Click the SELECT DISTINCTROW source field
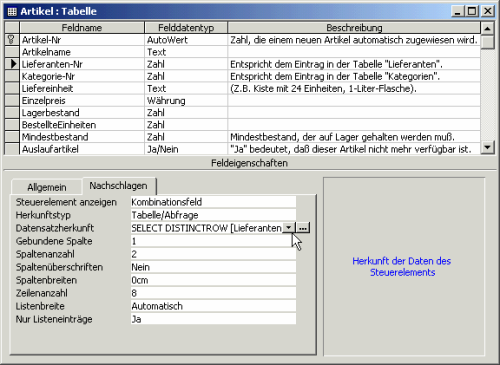The height and width of the screenshot is (365, 500). [x=206, y=228]
